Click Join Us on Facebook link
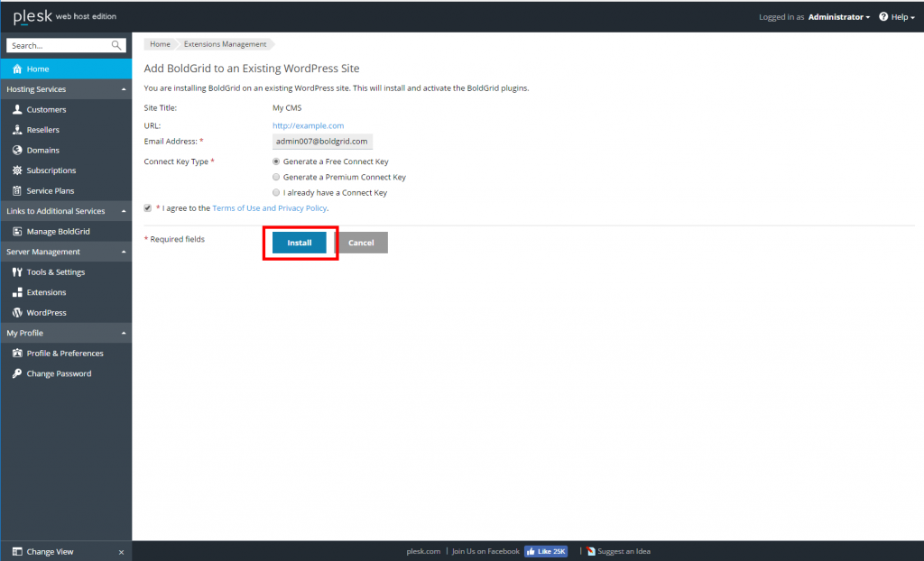Viewport: 924px width, 561px height. point(485,552)
